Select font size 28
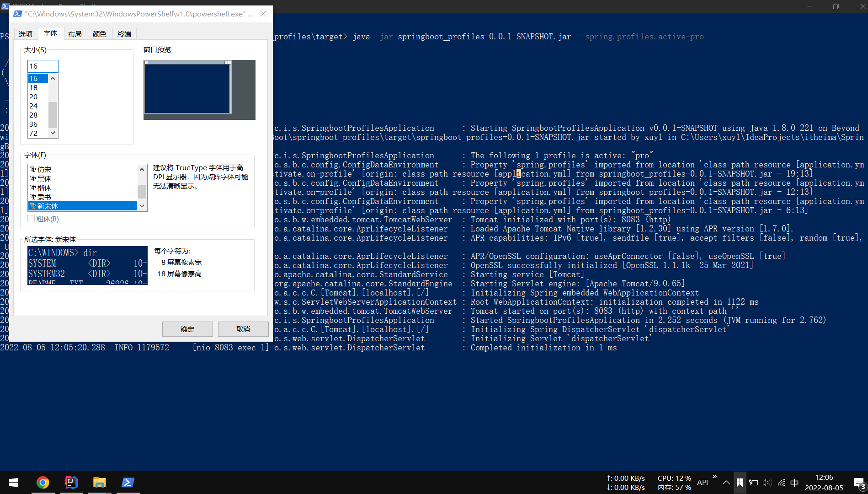This screenshot has width=868, height=494. 38,115
